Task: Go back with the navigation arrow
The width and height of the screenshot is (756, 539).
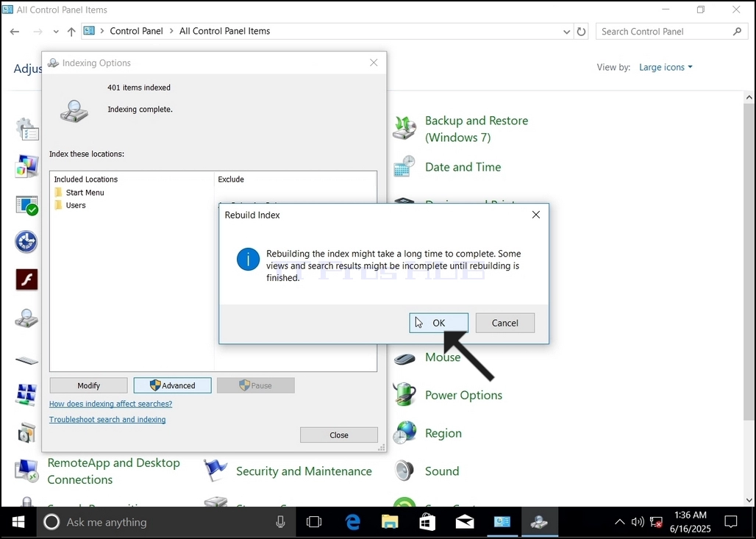Action: [x=15, y=32]
